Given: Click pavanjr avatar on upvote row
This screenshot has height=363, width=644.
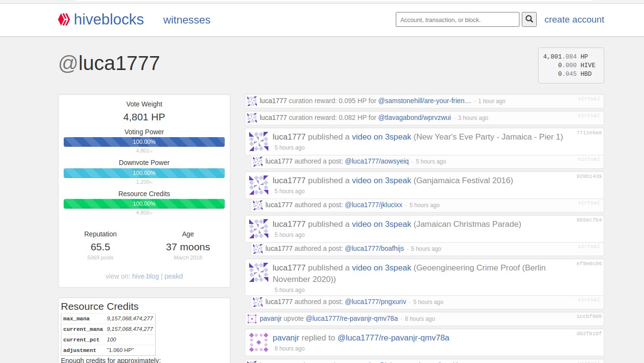Looking at the screenshot, I should 252,319.
